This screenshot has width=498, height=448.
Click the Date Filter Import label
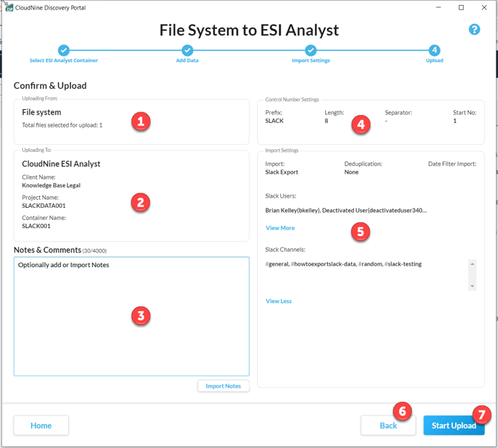[452, 164]
